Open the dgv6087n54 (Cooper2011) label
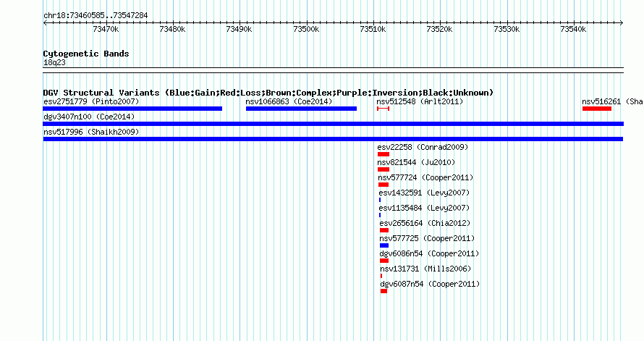The height and width of the screenshot is (341, 644). 430,284
